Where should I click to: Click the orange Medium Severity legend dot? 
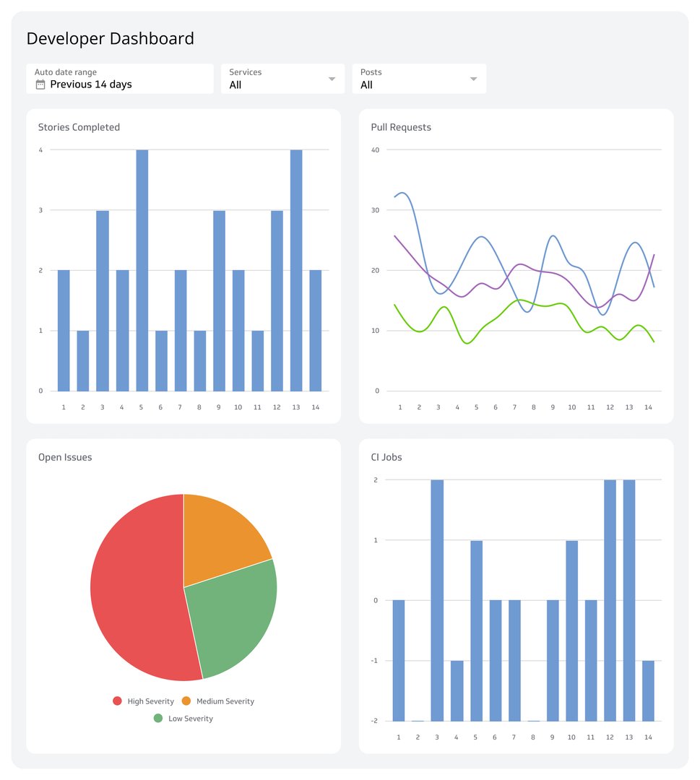click(186, 701)
